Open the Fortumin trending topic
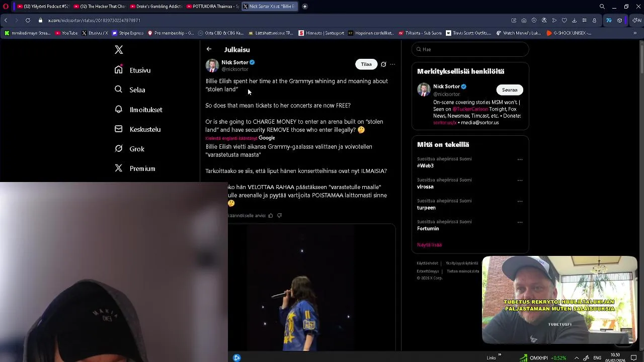This screenshot has height=362, width=644. click(x=428, y=229)
